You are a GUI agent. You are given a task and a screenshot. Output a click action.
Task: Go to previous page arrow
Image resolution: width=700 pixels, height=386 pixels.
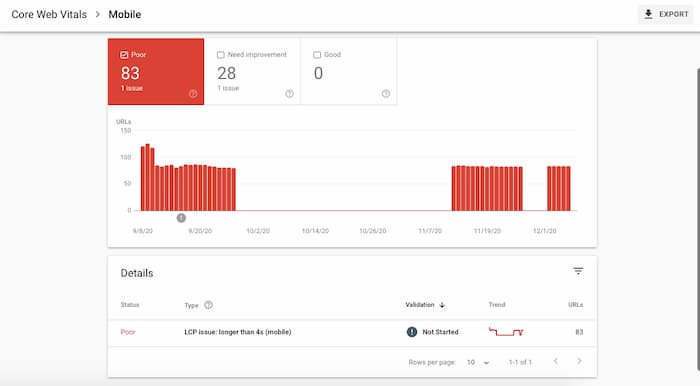coord(556,361)
